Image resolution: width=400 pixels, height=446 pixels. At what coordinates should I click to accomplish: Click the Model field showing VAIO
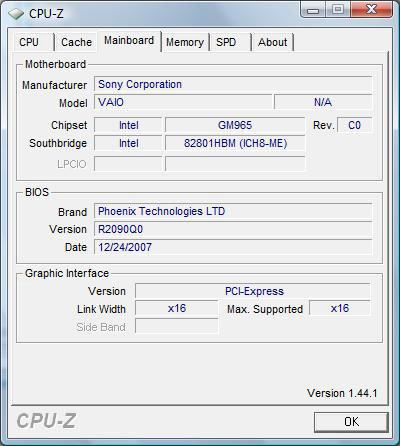coord(183,102)
